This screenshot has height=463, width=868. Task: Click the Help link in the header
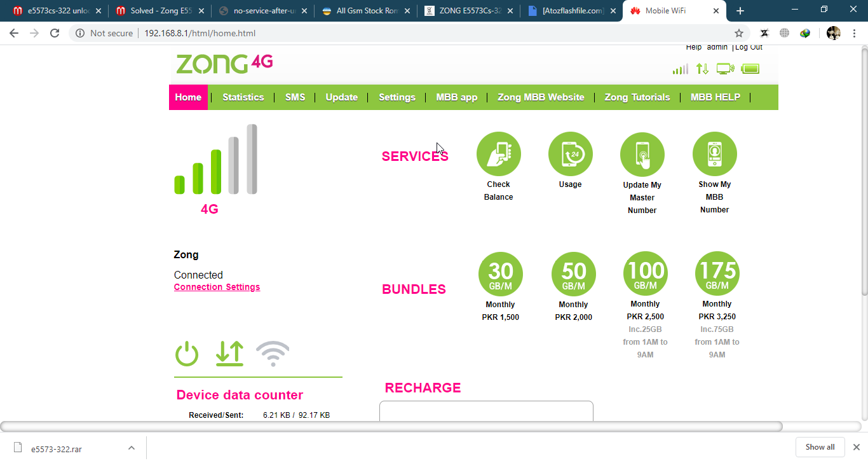(x=694, y=47)
